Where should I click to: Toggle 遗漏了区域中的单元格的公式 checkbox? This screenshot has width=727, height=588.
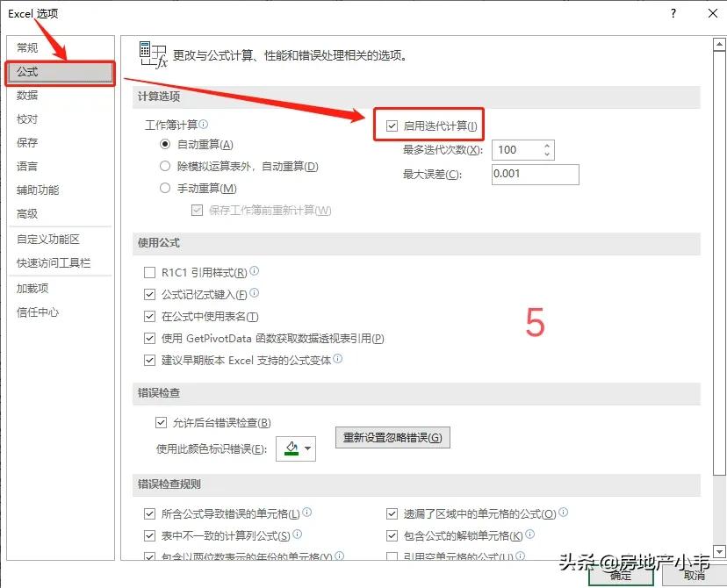coord(392,513)
